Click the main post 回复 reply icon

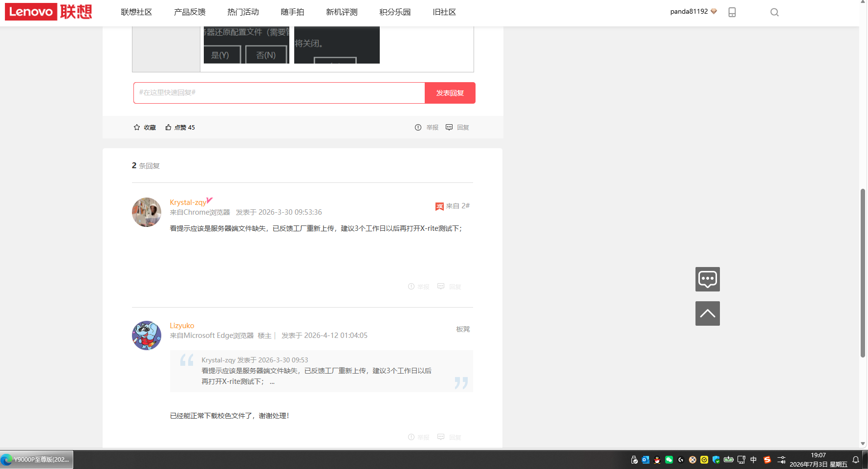[x=449, y=127]
